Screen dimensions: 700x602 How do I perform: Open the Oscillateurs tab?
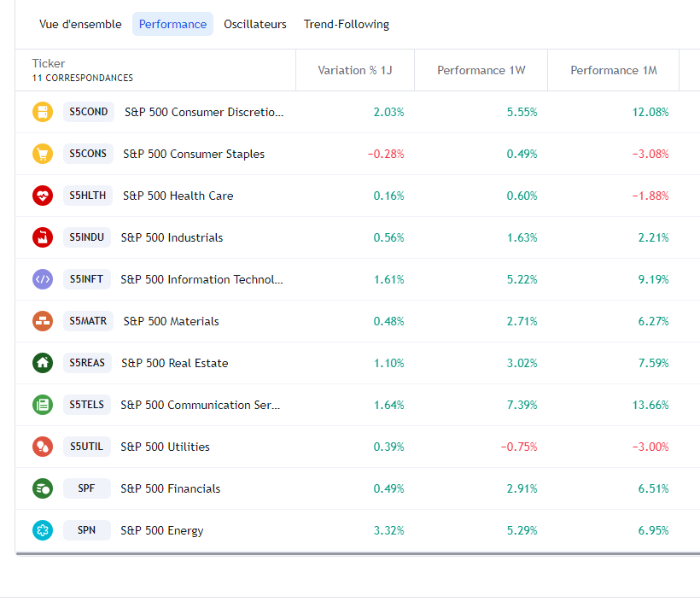coord(255,24)
